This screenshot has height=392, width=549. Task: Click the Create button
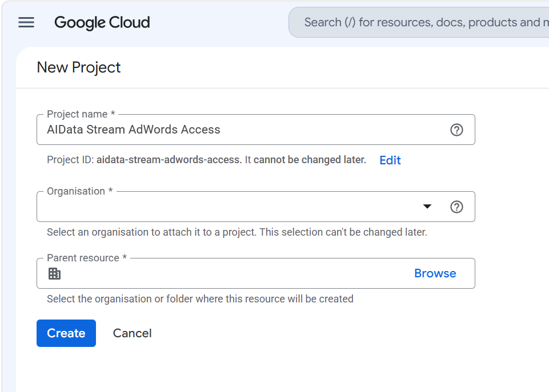66,333
